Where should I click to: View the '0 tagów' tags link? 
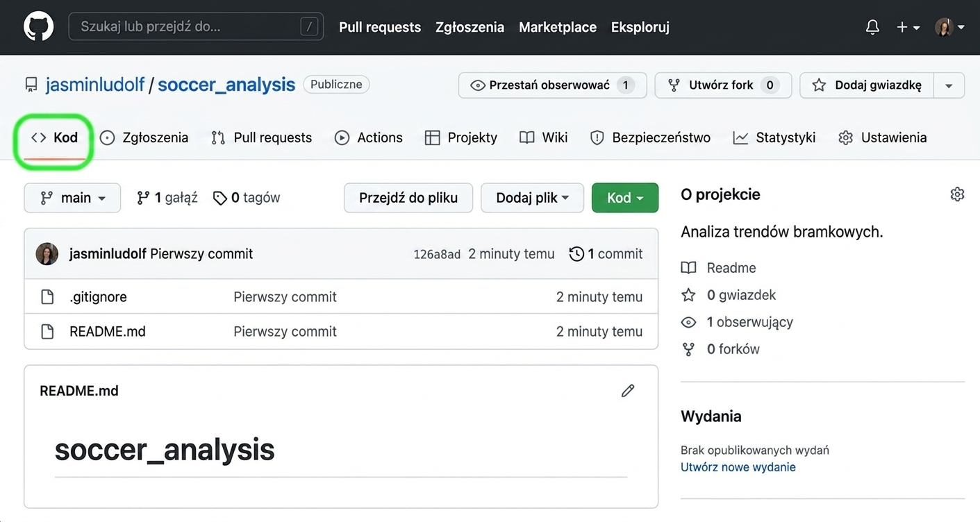(x=247, y=198)
